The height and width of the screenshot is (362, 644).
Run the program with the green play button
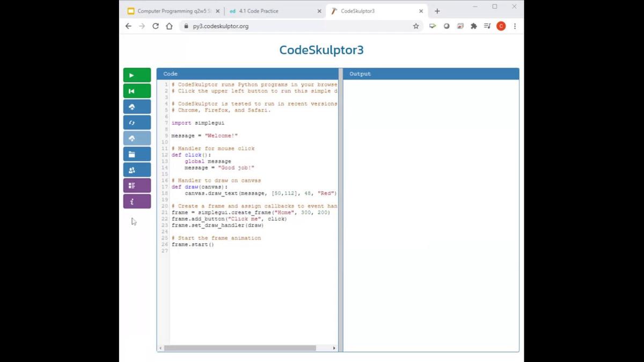137,75
